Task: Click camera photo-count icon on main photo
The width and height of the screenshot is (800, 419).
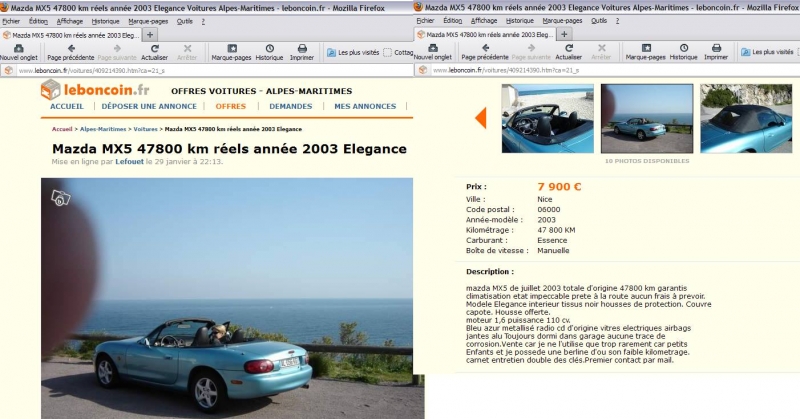Action: (x=61, y=198)
